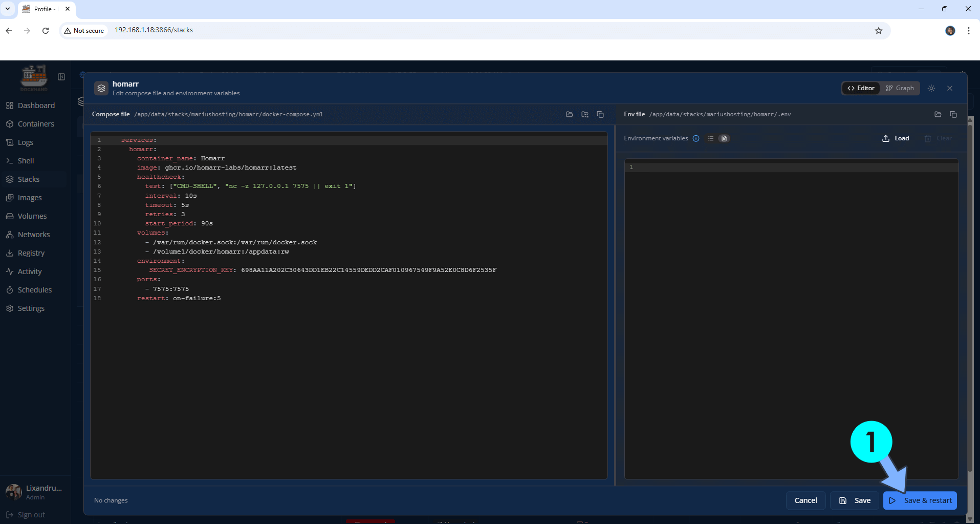The image size is (980, 524).
Task: Collapse the left sidebar panel
Action: [61, 77]
